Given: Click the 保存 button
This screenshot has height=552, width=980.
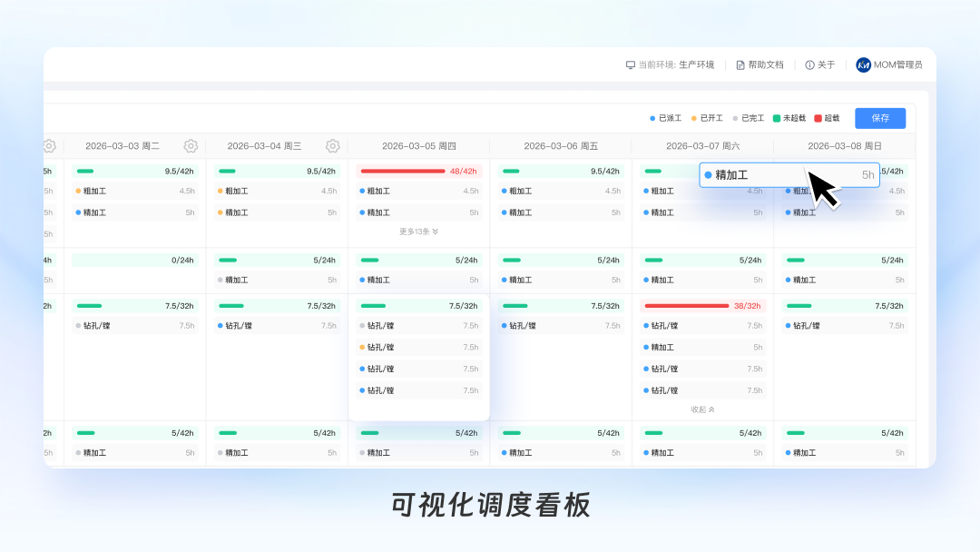Looking at the screenshot, I should pyautogui.click(x=880, y=118).
